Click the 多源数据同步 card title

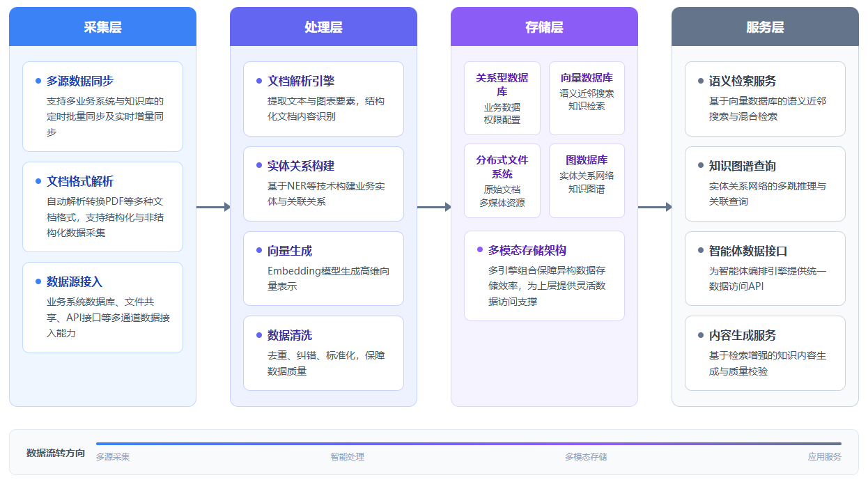coord(80,82)
